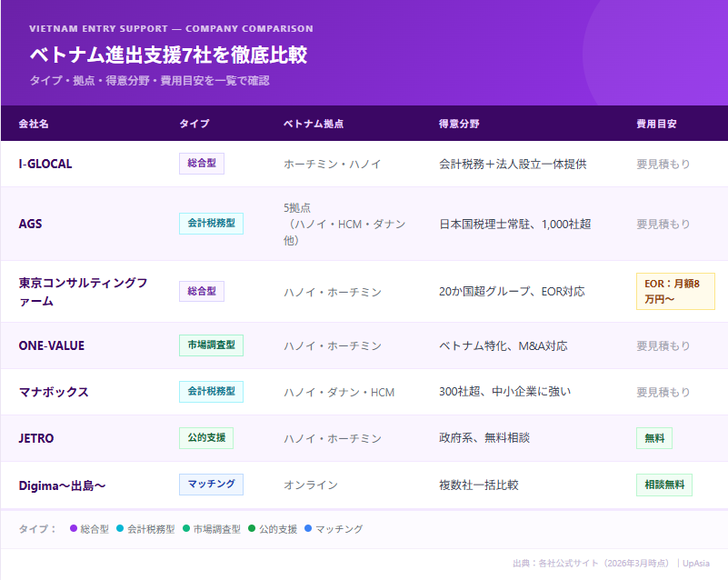Screen dimensions: 728x580
Task: Click the 得意分野 column header
Action: click(x=459, y=124)
